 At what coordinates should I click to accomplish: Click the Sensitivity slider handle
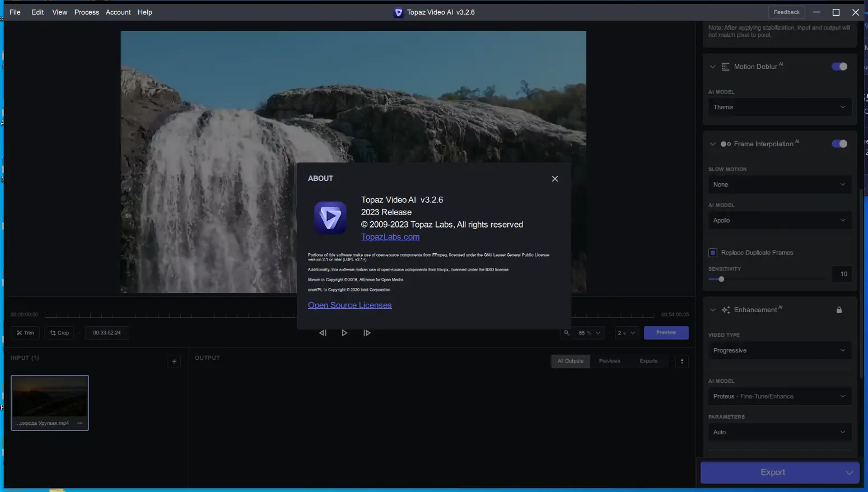(x=721, y=279)
